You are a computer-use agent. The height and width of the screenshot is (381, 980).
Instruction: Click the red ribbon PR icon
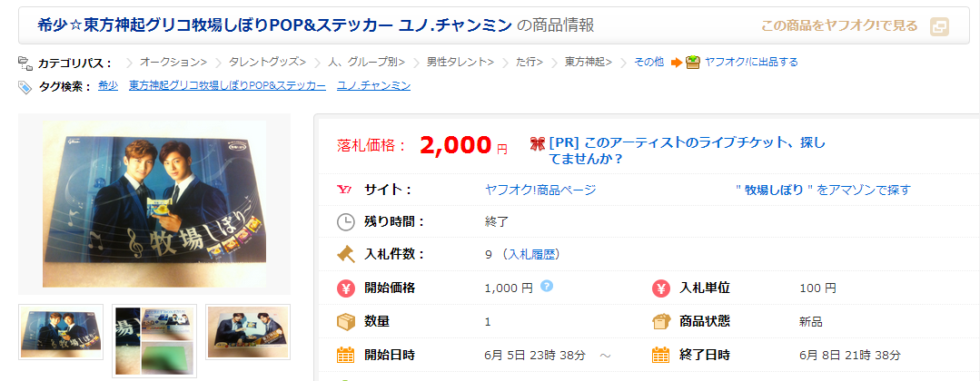[x=537, y=143]
